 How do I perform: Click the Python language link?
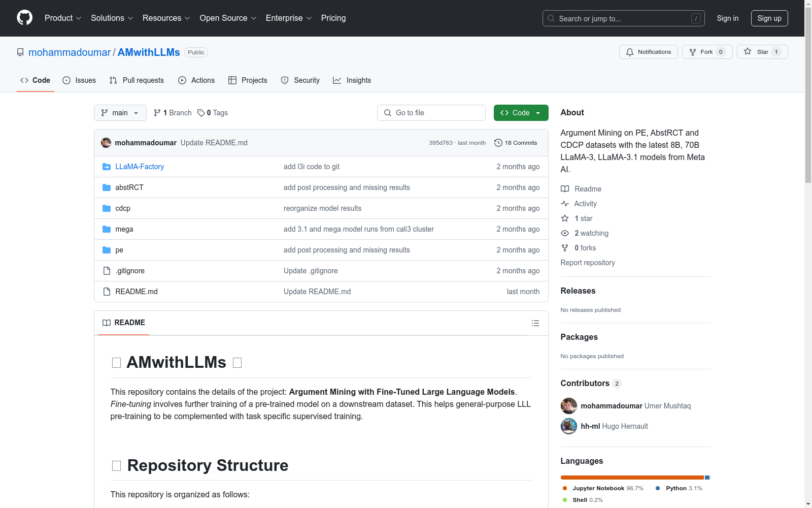pos(679,488)
